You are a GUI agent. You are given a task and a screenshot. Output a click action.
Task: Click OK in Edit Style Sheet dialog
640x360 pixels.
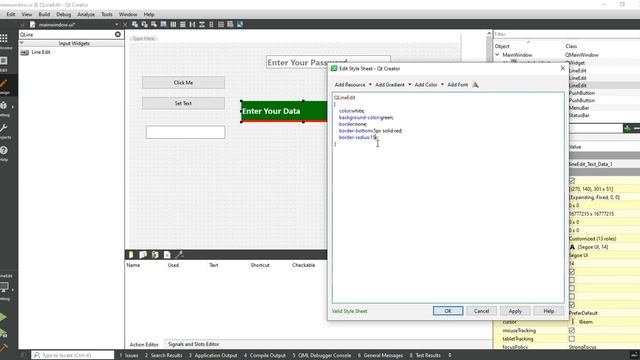click(x=448, y=311)
